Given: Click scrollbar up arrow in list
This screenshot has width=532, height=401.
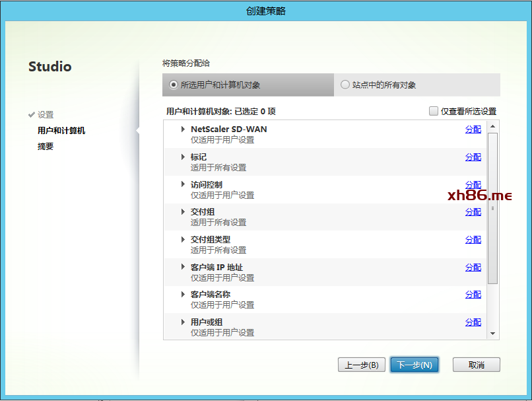Looking at the screenshot, I should tap(492, 126).
